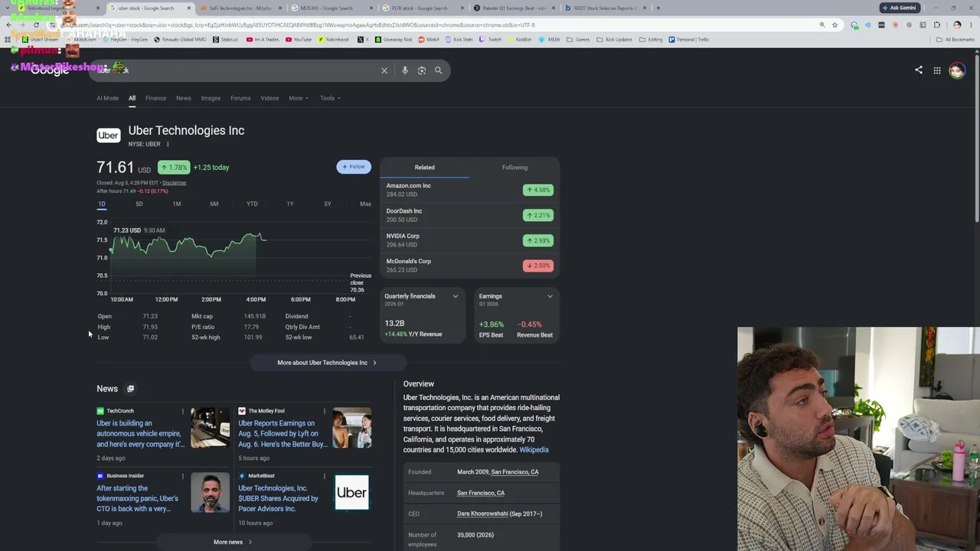
Task: Open options menu for MarketBeat article
Action: (324, 476)
